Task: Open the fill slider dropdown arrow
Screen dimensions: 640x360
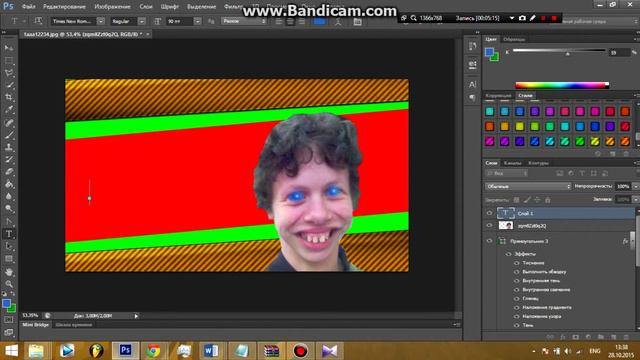Action: tap(635, 200)
